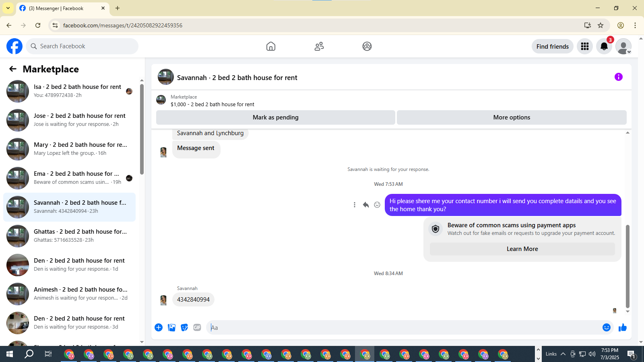Open the Chrome profile icon
The height and width of the screenshot is (362, 644).
click(621, 25)
